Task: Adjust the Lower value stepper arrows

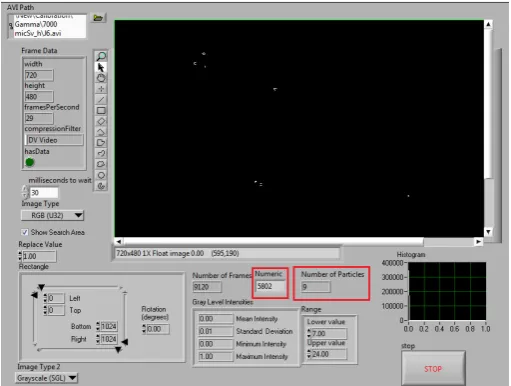Action: click(x=309, y=333)
